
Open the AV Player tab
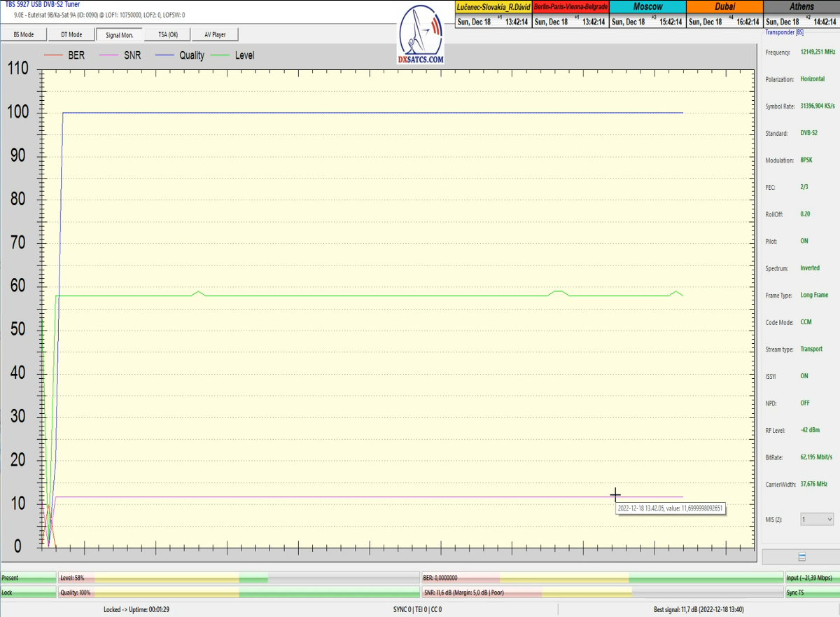point(216,34)
